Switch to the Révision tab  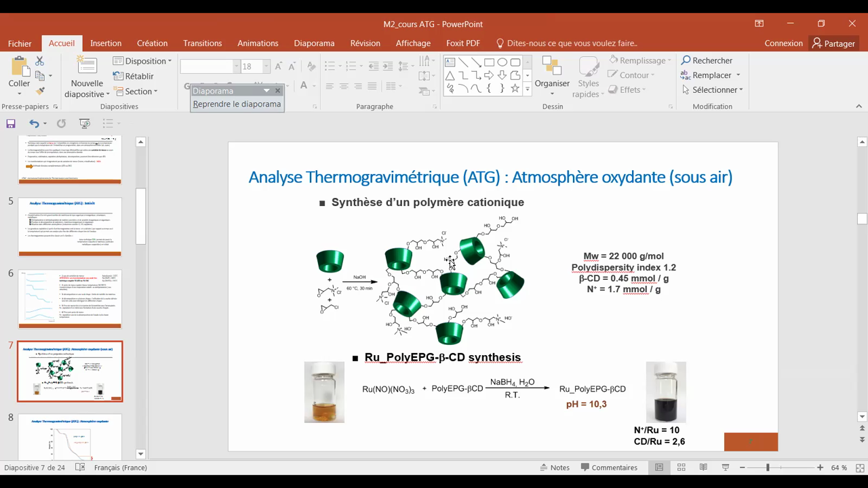[x=365, y=43]
